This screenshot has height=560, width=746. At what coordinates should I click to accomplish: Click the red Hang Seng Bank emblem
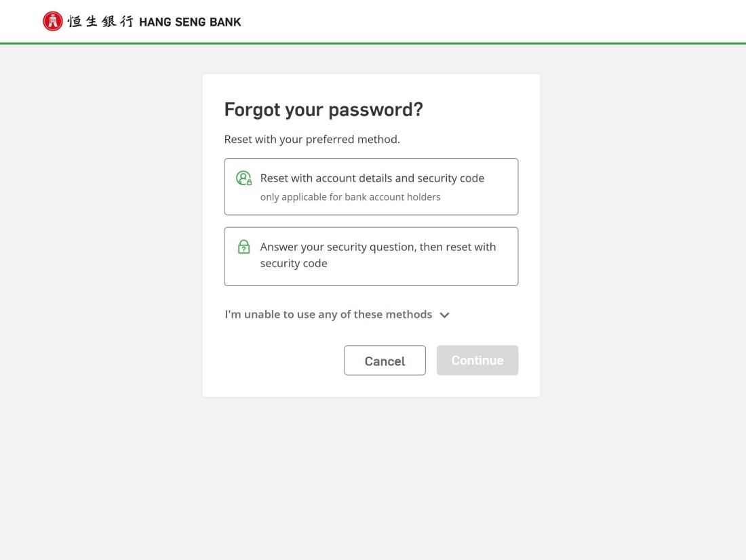coord(52,21)
